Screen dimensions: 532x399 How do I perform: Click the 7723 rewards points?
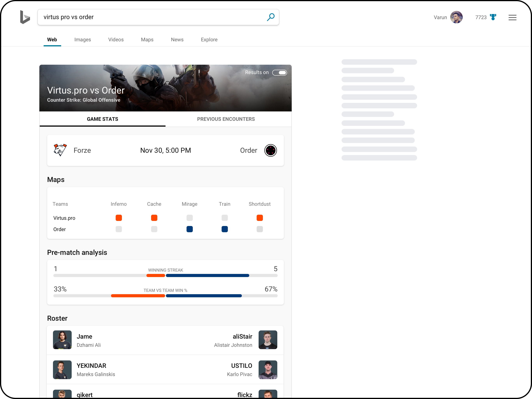[481, 17]
